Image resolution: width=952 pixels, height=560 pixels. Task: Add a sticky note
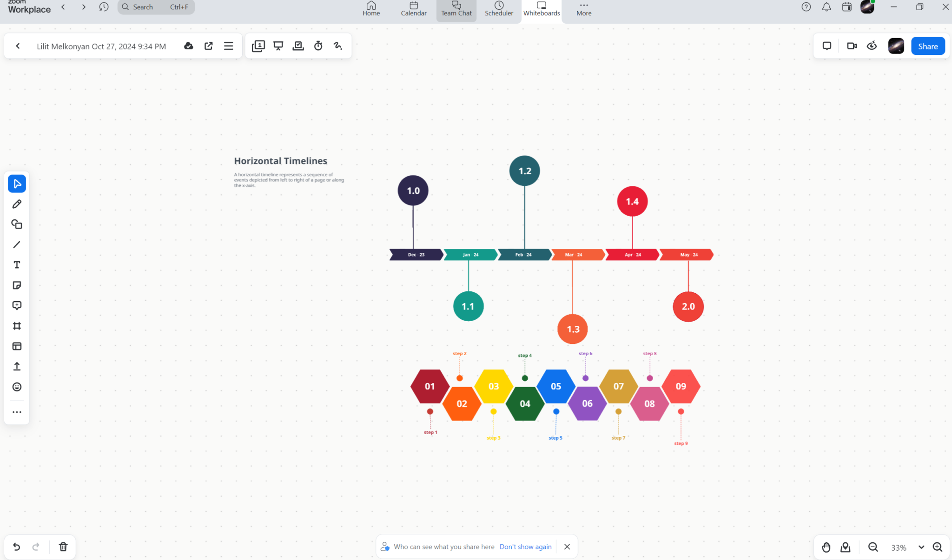pos(17,285)
